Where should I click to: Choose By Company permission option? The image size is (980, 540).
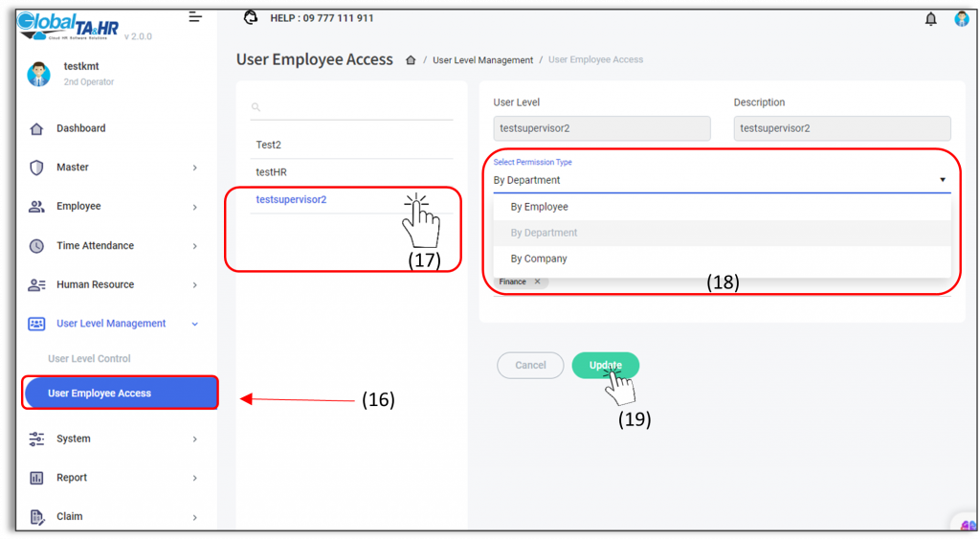[539, 259]
